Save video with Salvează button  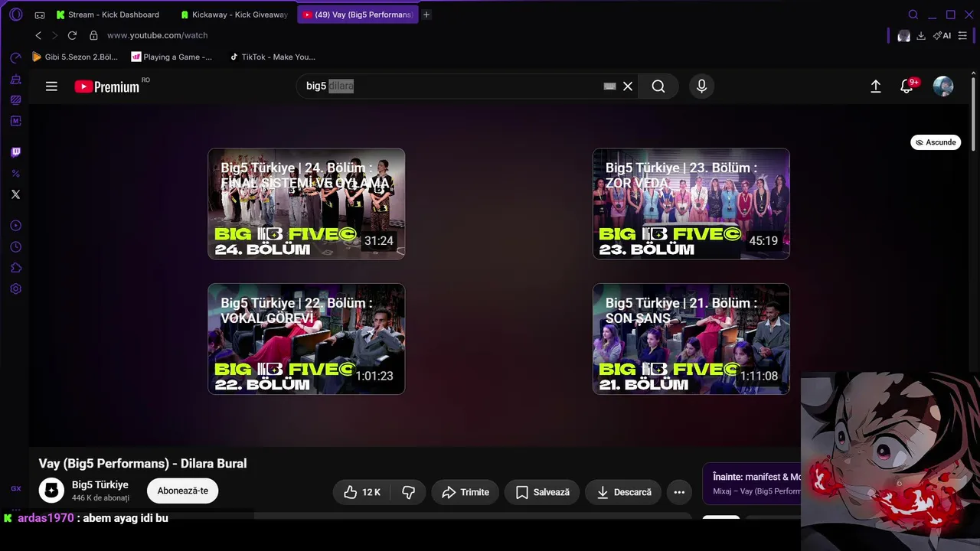click(x=543, y=492)
